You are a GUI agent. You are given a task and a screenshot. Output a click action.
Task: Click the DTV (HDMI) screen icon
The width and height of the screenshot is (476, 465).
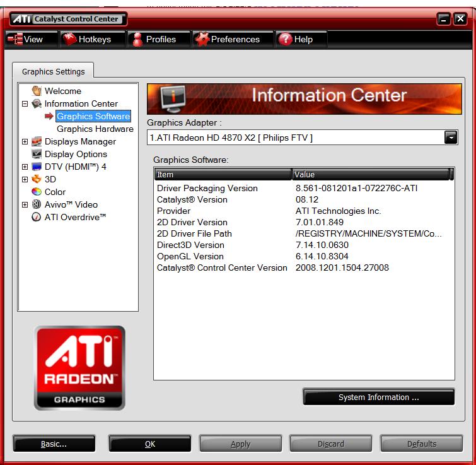pos(37,167)
